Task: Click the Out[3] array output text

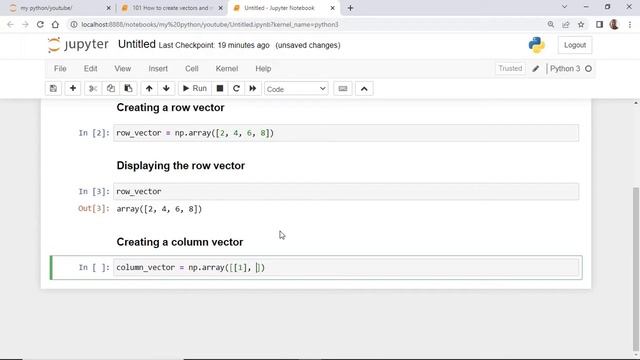Action: click(159, 209)
